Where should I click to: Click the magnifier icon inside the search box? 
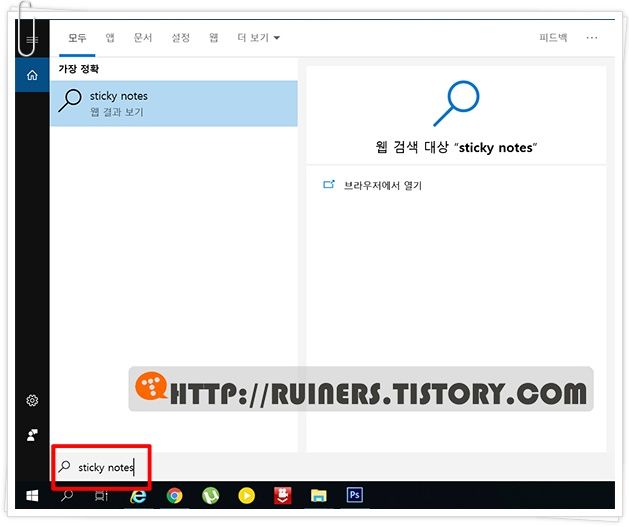tap(64, 466)
